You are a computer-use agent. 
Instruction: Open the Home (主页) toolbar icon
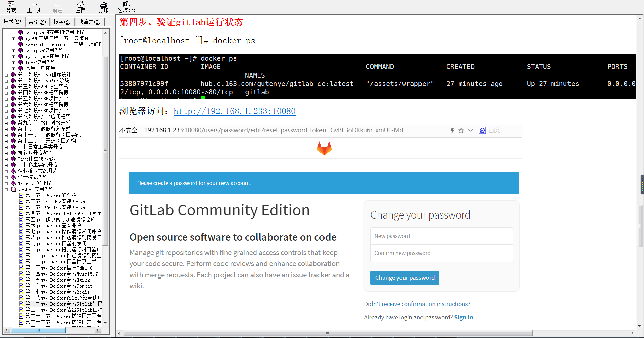81,7
